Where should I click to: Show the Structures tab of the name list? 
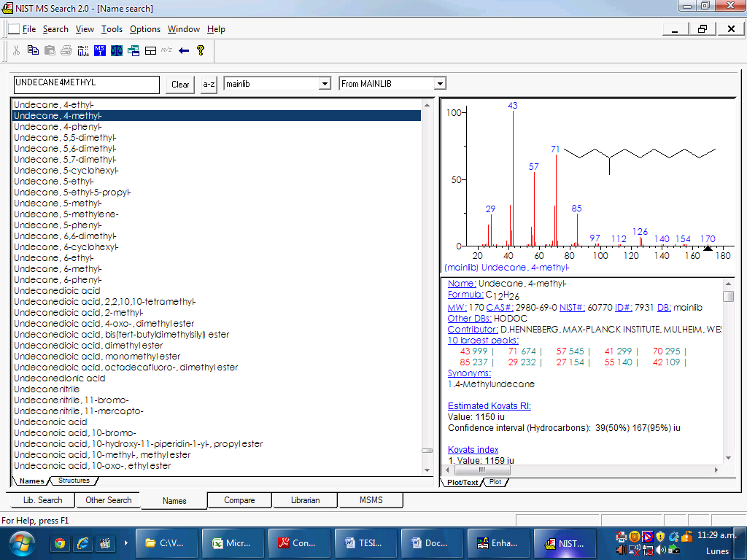(74, 481)
